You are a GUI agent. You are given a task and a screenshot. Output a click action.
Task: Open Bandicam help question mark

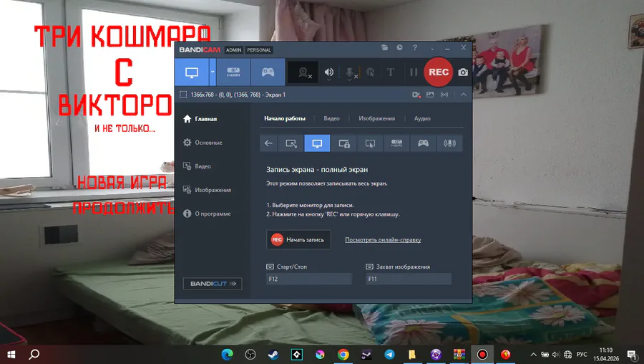415,48
